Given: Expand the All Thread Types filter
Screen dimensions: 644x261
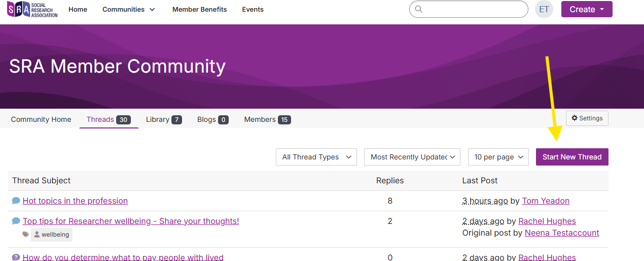Looking at the screenshot, I should click(x=316, y=157).
